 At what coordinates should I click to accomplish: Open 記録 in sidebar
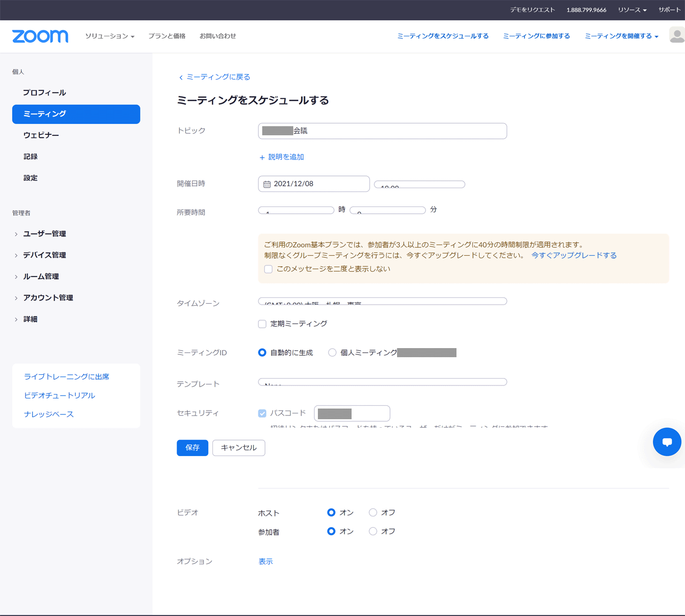tap(31, 157)
